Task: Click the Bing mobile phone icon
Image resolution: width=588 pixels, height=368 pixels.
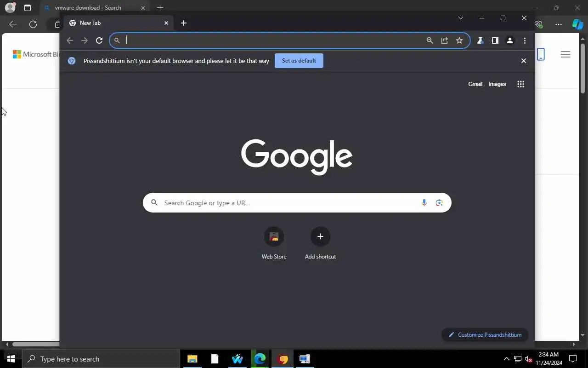Action: pyautogui.click(x=541, y=54)
